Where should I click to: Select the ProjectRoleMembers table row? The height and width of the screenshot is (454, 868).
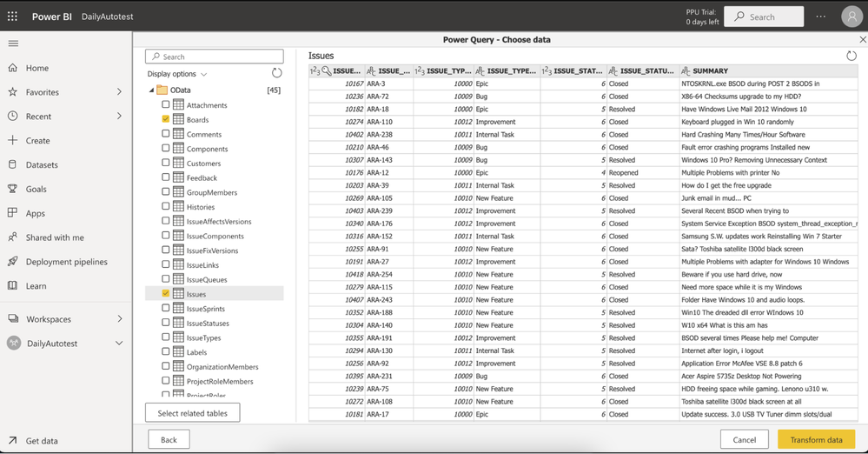coord(215,381)
